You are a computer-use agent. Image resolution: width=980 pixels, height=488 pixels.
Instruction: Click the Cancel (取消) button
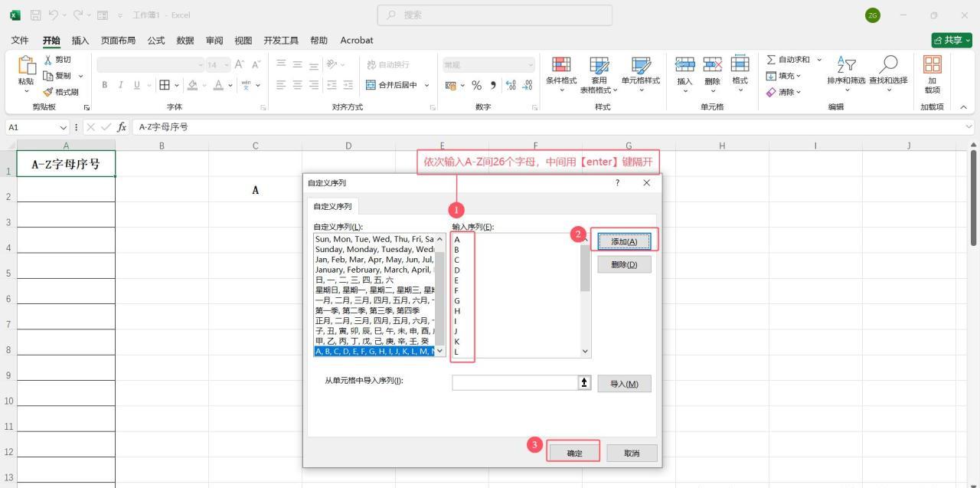[x=631, y=453]
